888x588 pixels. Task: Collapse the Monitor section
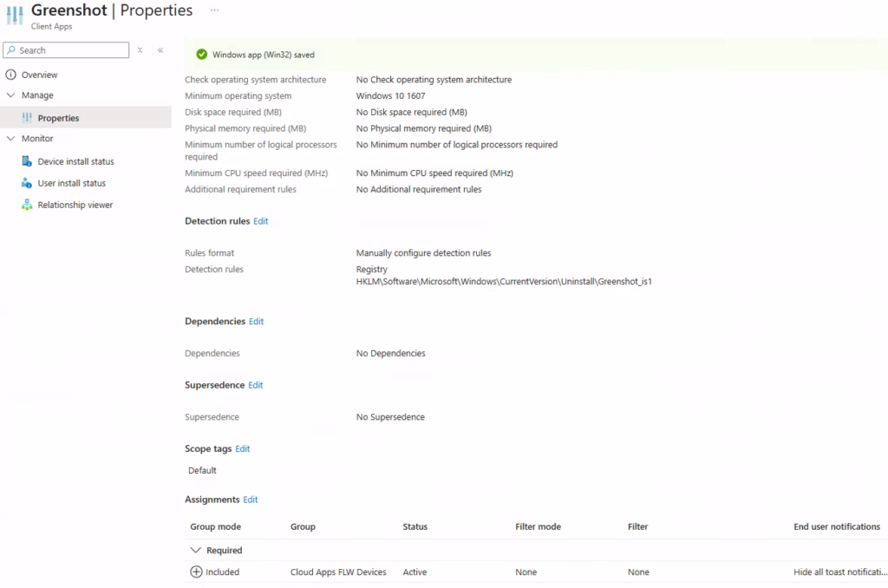11,139
